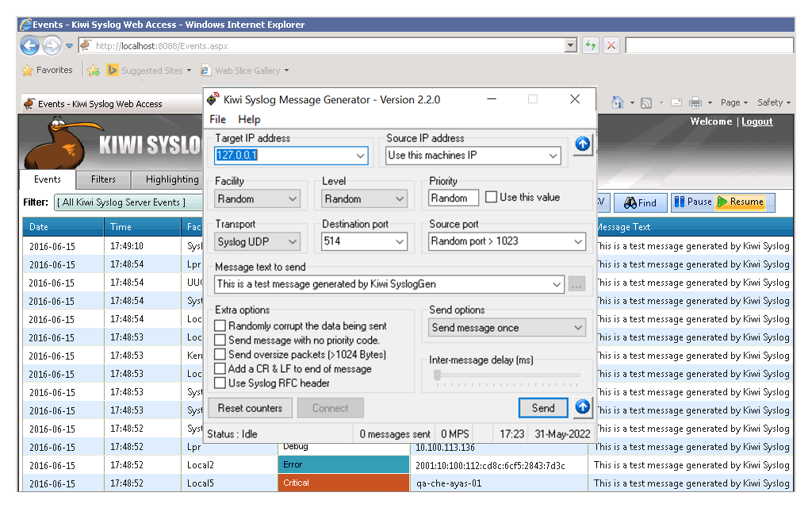Adjust the Inter-message delay slider
This screenshot has height=508, width=812.
tap(437, 374)
